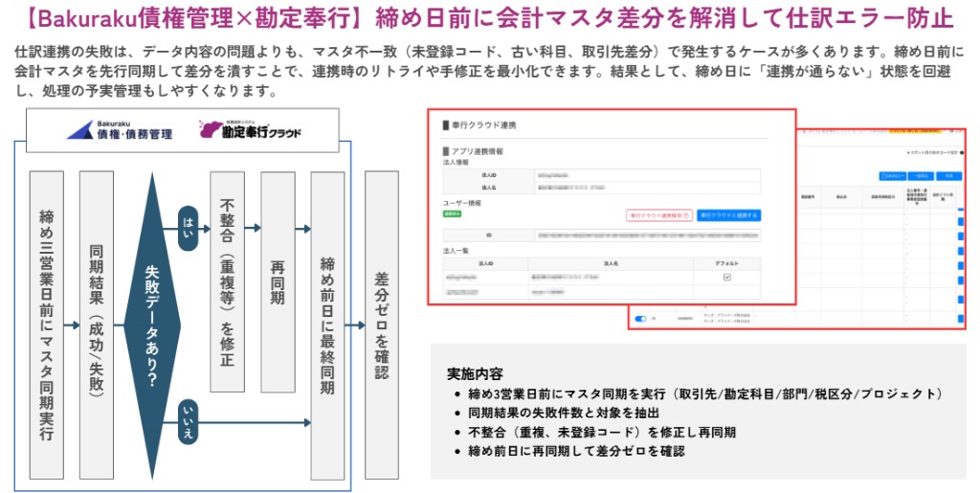Click the 不整合（重複等）を修正 flow box

(x=228, y=281)
